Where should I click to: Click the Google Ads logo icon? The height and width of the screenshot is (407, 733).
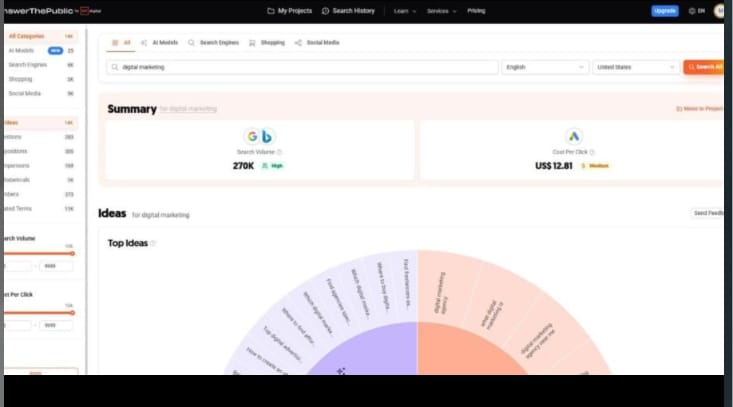click(x=574, y=136)
